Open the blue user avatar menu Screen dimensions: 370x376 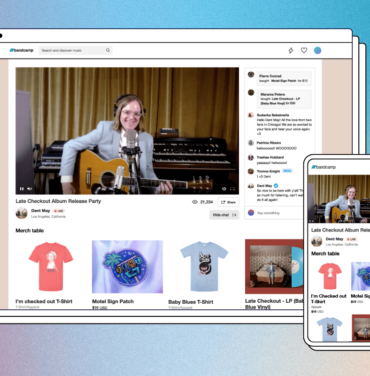(318, 50)
